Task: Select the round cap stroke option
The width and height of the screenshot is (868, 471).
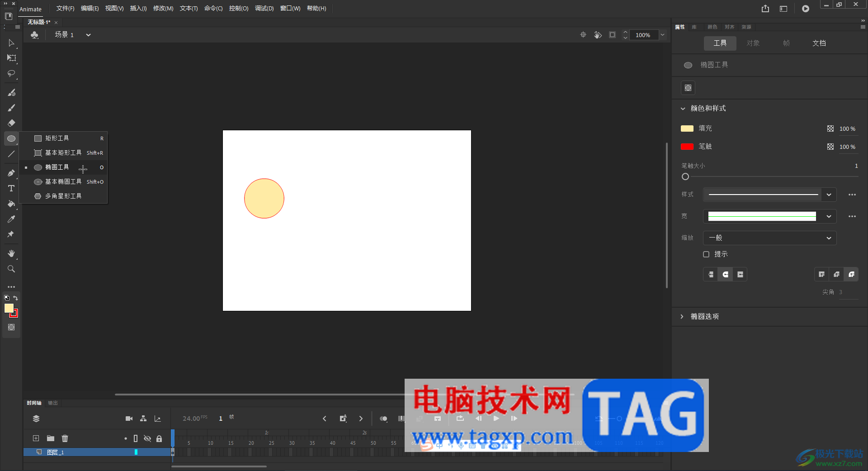Action: pos(725,274)
